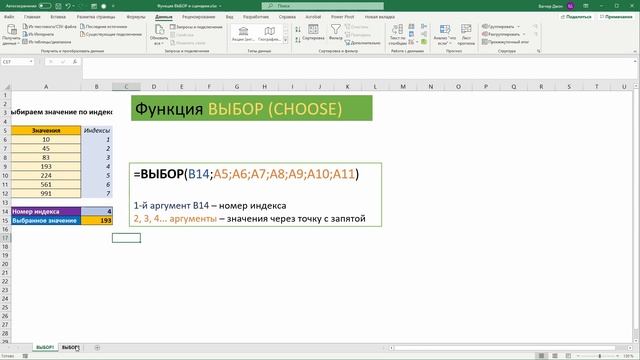Click the Insert Function fx icon
Viewport: 640px width, 360px height.
pos(75,62)
